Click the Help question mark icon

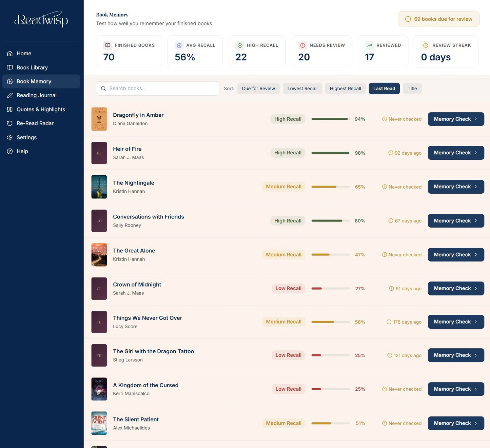point(10,151)
